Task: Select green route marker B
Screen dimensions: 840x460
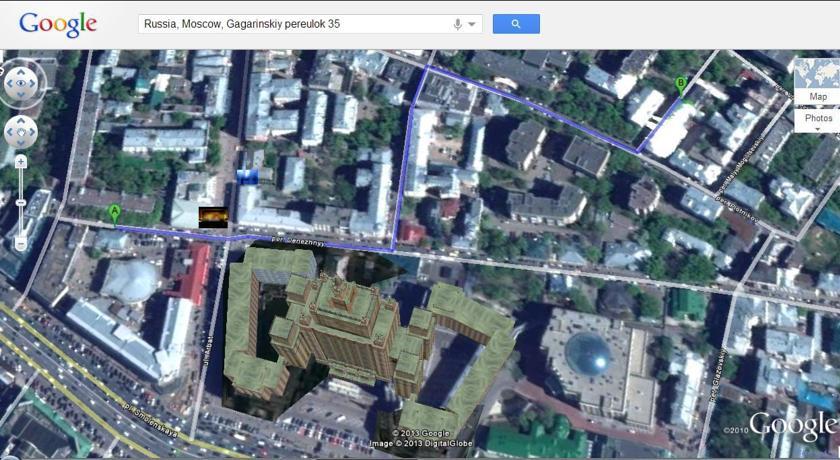Action: (681, 86)
